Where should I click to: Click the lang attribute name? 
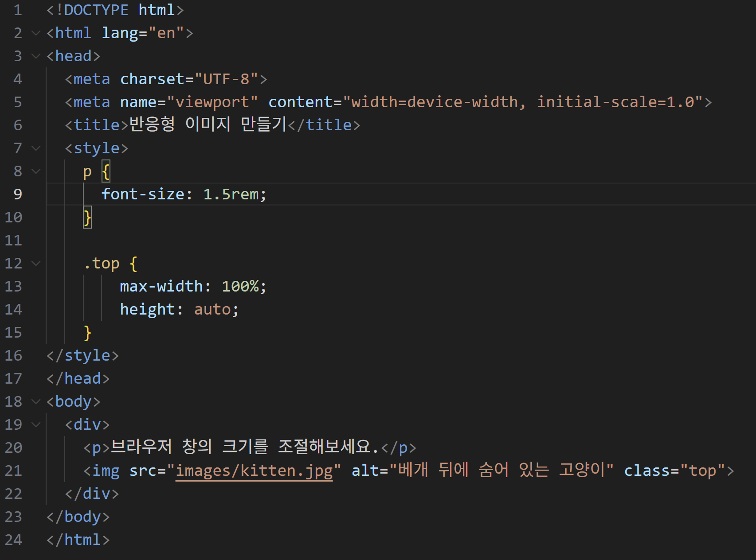pos(120,33)
